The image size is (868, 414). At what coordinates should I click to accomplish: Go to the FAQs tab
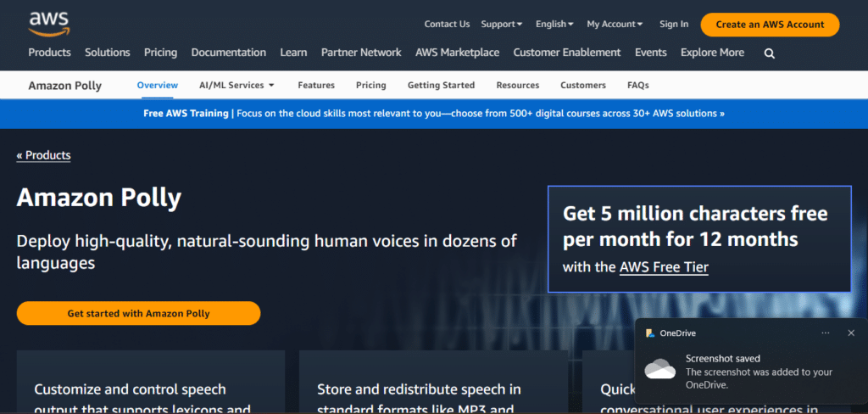(x=638, y=85)
